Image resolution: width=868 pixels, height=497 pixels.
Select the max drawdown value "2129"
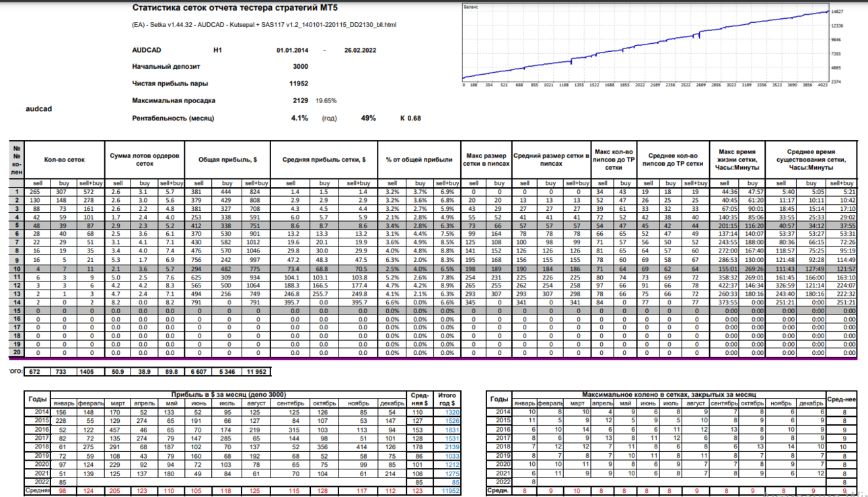[300, 100]
